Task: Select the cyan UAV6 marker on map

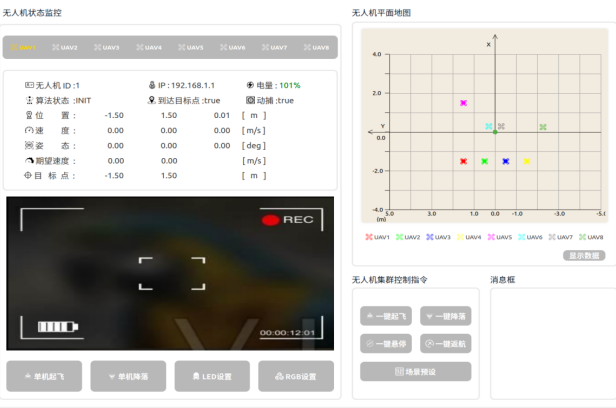Action: point(489,126)
